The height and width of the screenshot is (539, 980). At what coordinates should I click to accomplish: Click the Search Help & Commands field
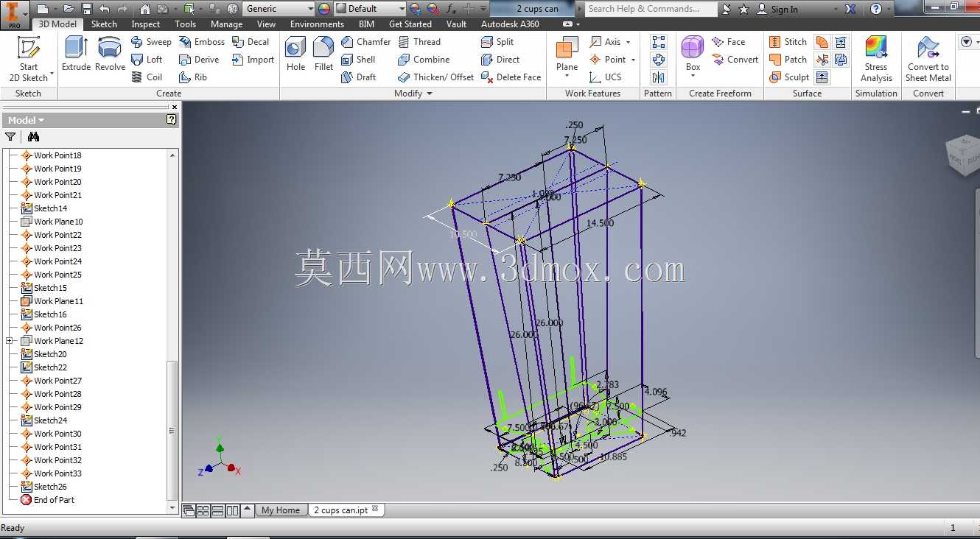(651, 9)
